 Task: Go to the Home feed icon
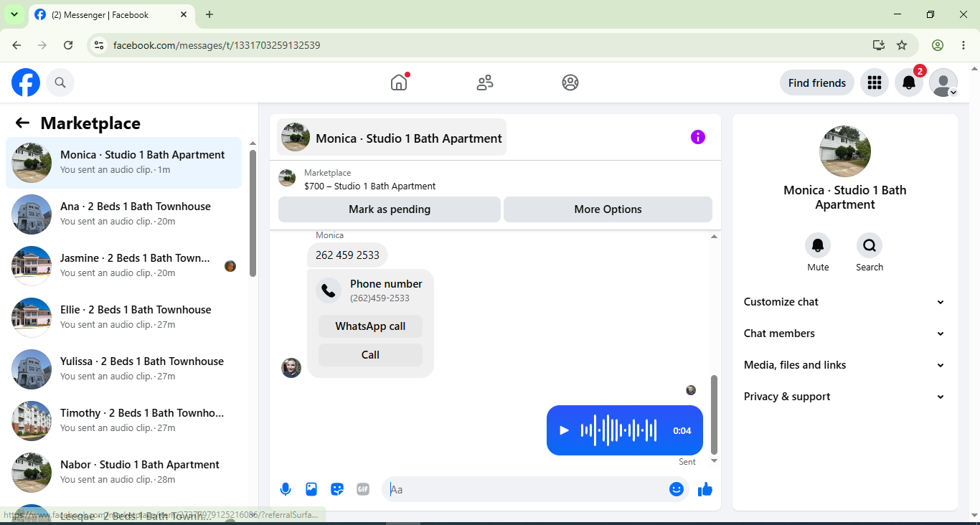(x=399, y=82)
